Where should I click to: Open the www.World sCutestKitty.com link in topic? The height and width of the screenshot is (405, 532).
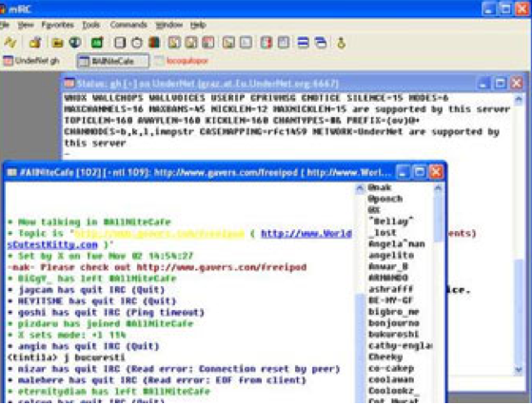pos(306,234)
